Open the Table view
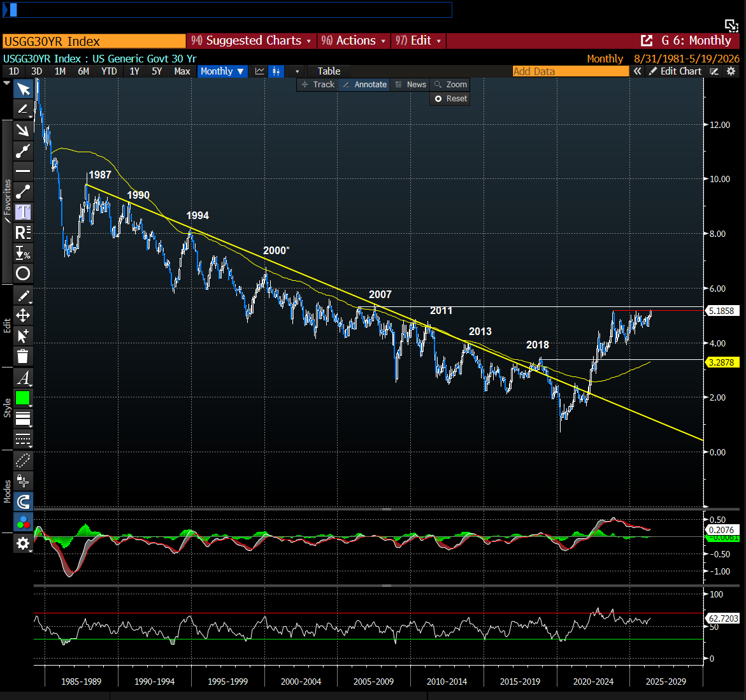Viewport: 746px width, 700px height. 329,71
